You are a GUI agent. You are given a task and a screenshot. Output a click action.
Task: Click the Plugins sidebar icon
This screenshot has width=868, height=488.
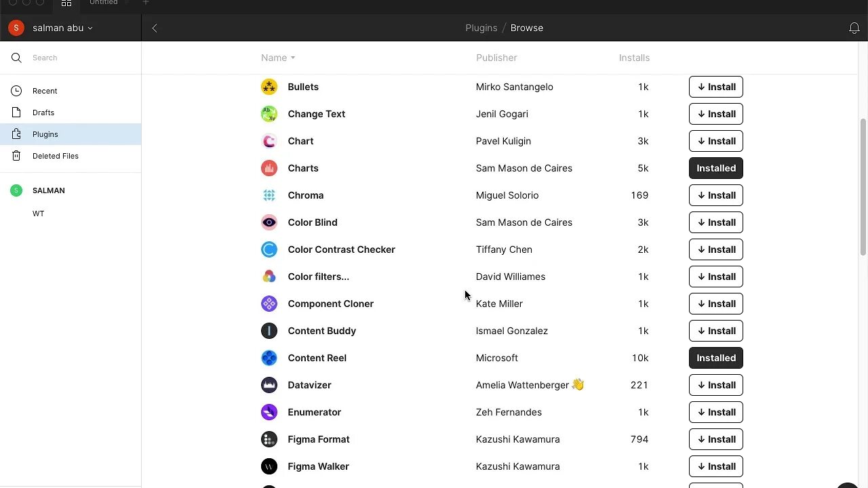click(x=16, y=134)
